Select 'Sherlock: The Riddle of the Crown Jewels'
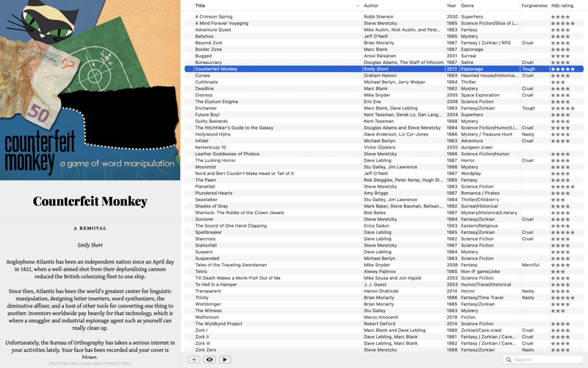 pyautogui.click(x=384, y=213)
